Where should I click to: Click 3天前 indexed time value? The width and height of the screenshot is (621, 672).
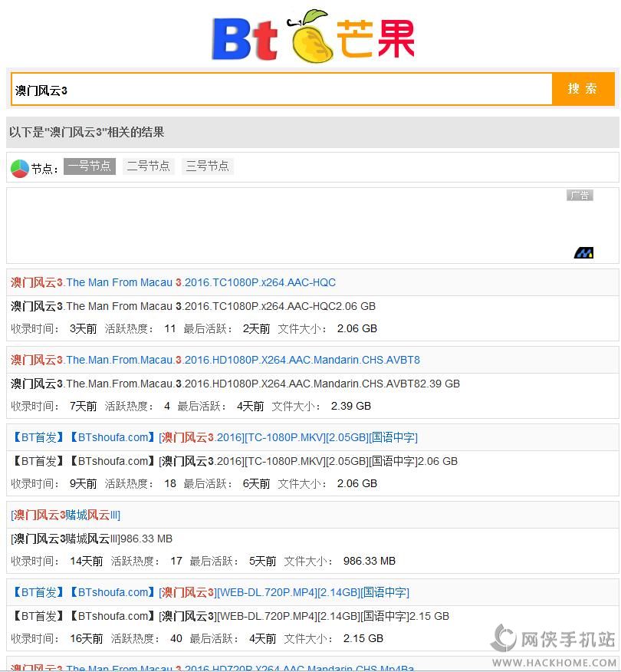tap(83, 329)
